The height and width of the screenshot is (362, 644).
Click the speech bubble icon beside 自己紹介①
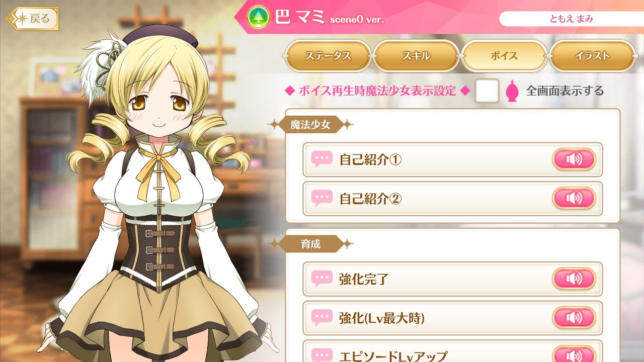point(322,159)
